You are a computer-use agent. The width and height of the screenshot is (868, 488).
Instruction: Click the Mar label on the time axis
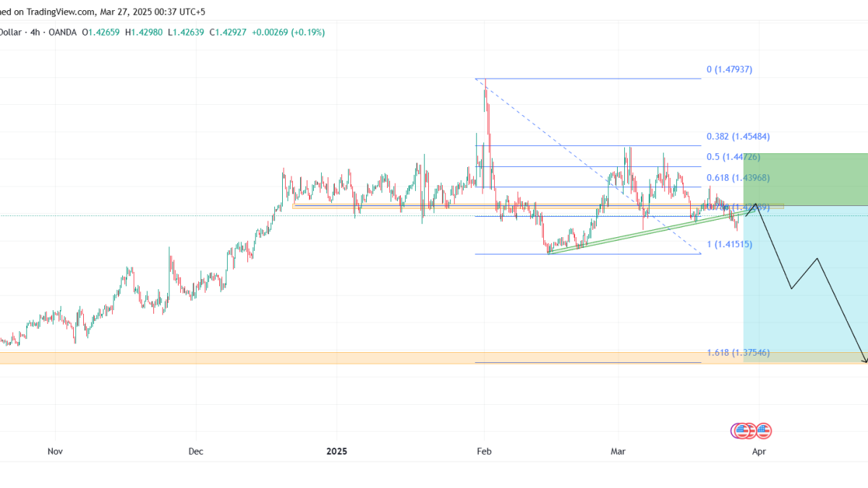[618, 452]
